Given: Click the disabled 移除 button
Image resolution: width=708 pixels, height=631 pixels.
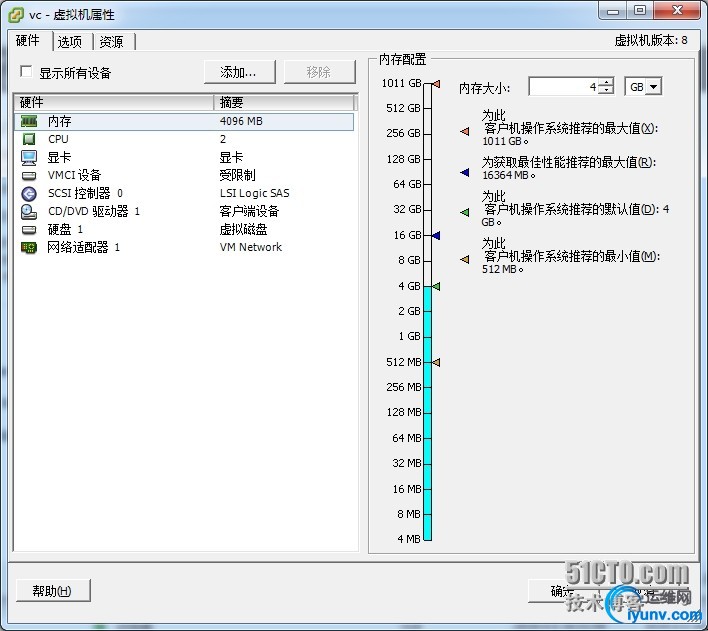Looking at the screenshot, I should (319, 72).
